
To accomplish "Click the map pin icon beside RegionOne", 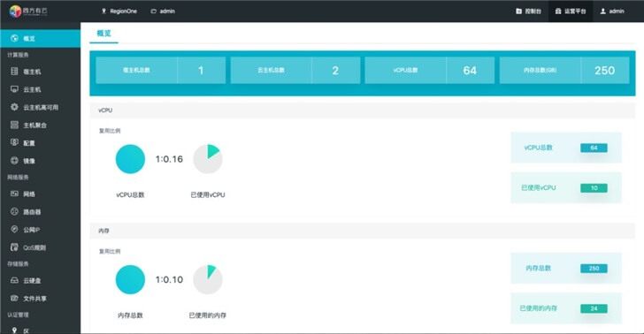I will (x=103, y=11).
